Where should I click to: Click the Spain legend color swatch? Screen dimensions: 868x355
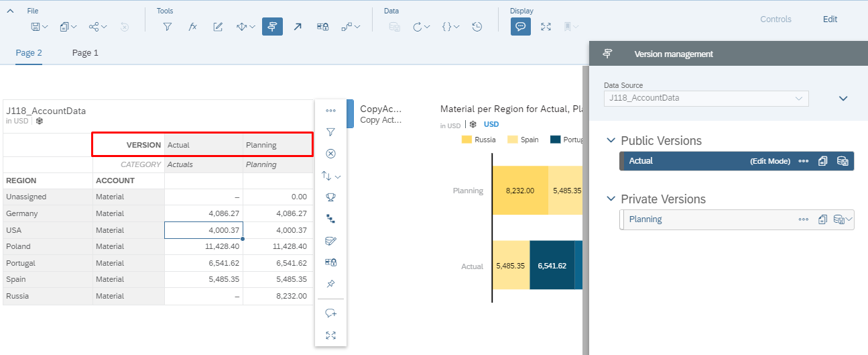[513, 140]
